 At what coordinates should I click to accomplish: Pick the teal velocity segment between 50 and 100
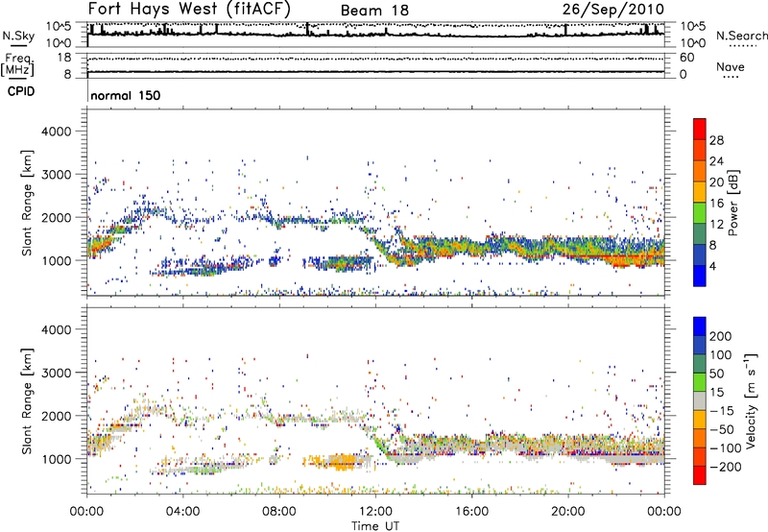(x=700, y=364)
